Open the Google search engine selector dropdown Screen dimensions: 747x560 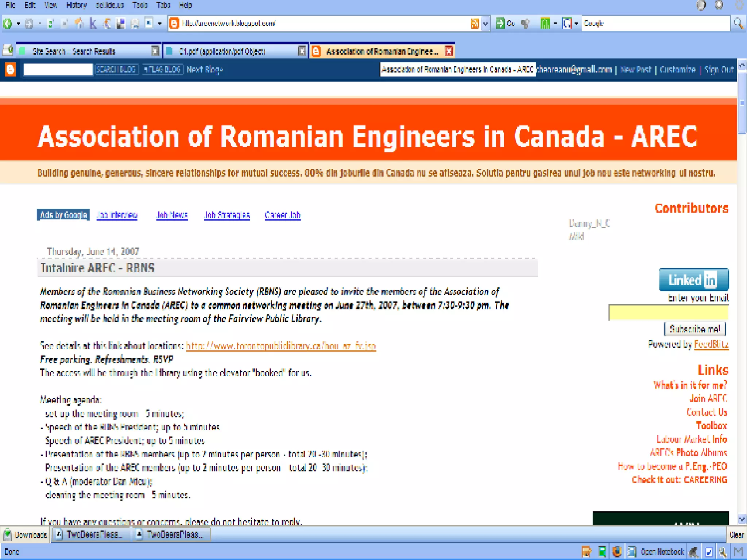point(576,24)
